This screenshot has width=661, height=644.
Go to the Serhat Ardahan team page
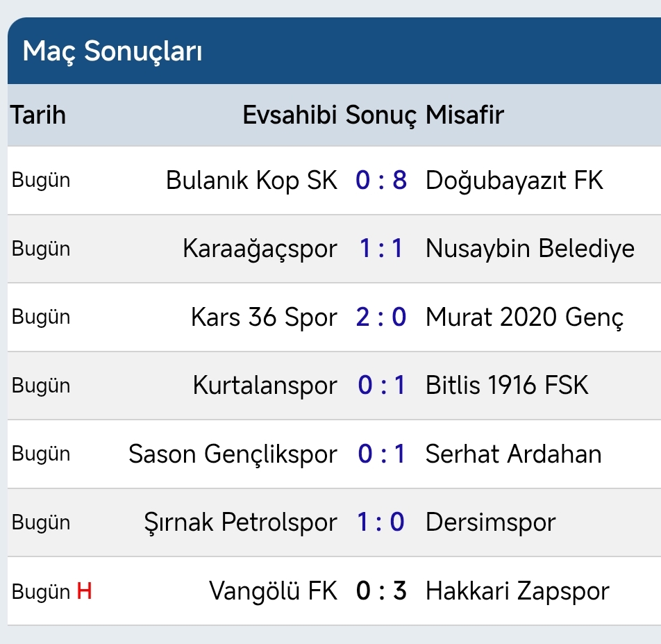click(x=513, y=454)
